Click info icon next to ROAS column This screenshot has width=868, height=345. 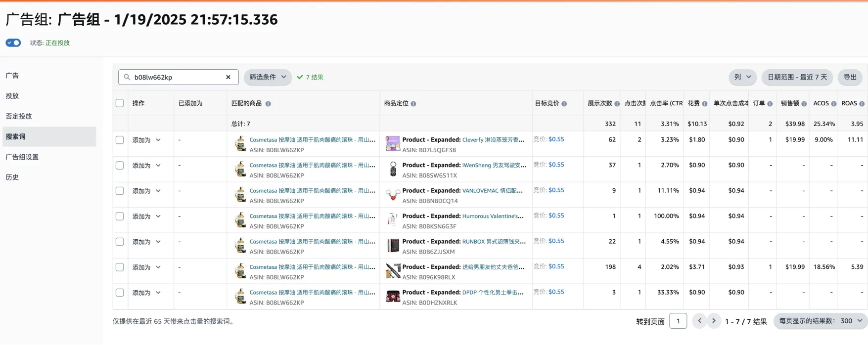tap(862, 104)
